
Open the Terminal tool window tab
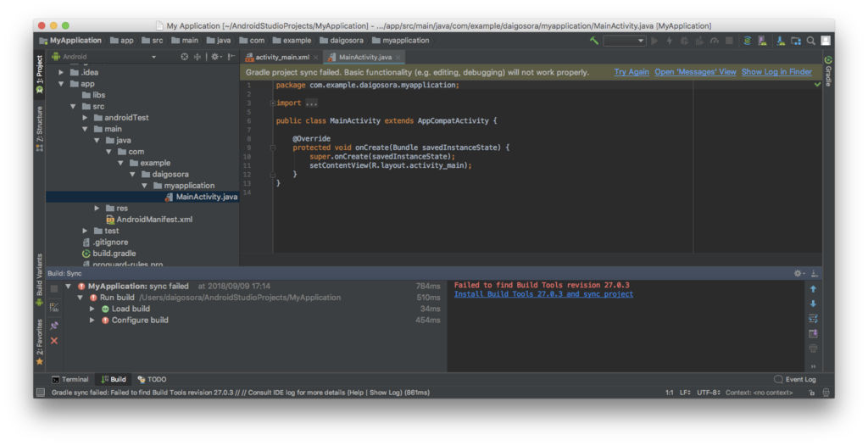click(70, 380)
